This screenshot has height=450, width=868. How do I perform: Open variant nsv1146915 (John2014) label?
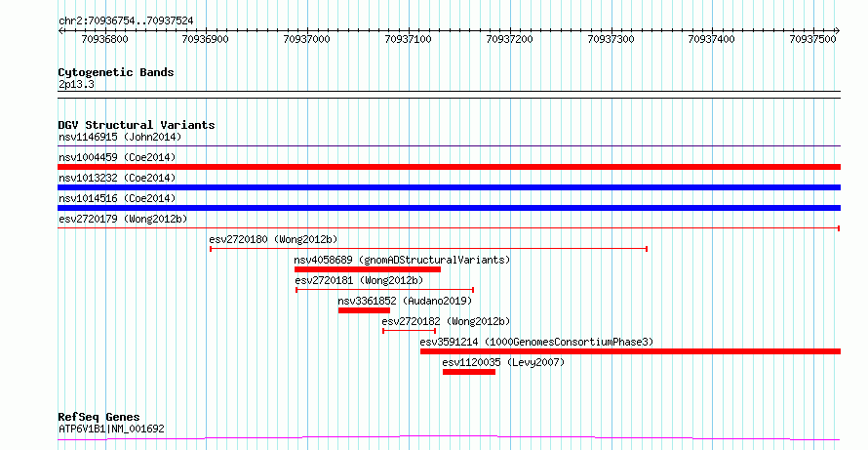[x=120, y=137]
